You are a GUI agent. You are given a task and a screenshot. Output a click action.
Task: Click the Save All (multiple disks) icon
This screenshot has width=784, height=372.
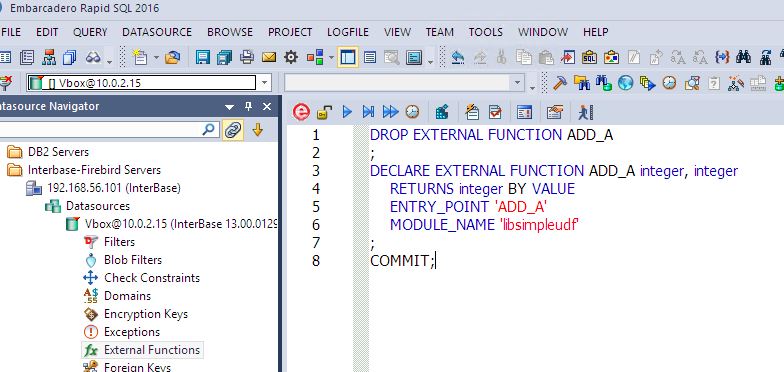[x=224, y=58]
